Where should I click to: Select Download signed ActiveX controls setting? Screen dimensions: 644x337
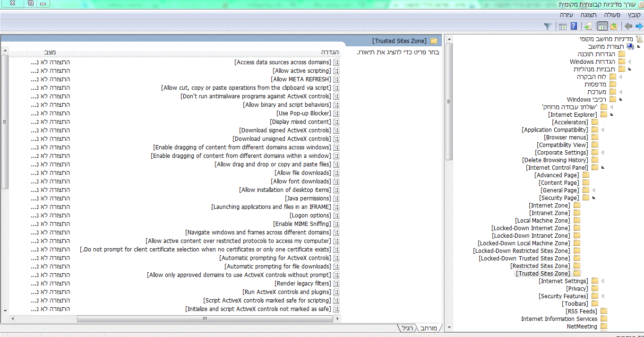[x=285, y=130]
